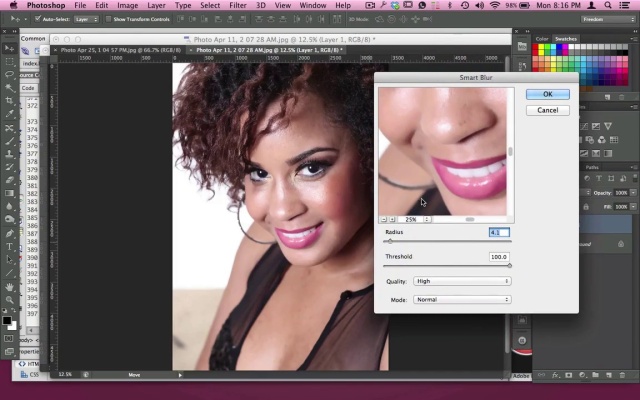640x400 pixels.
Task: Select the Pen tool
Action: [x=9, y=233]
